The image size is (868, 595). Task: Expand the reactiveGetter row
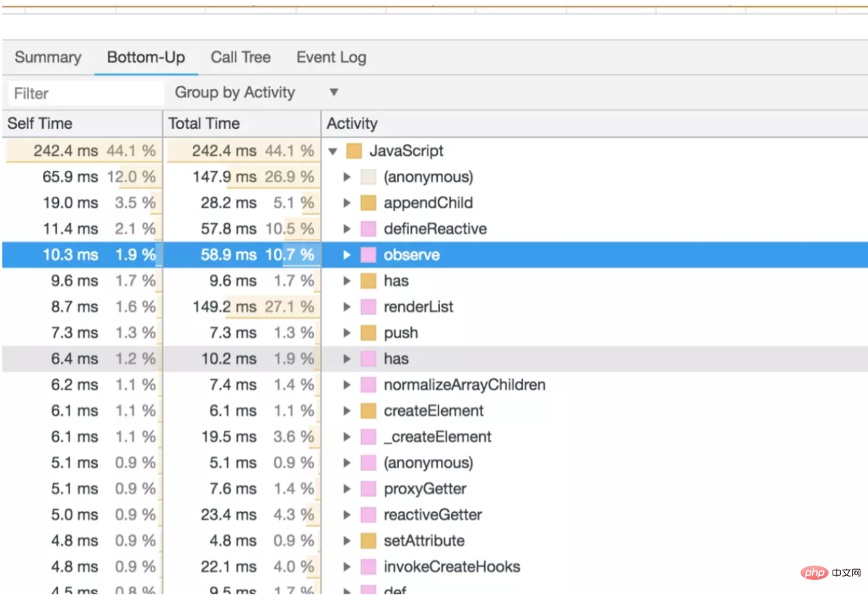pyautogui.click(x=347, y=515)
